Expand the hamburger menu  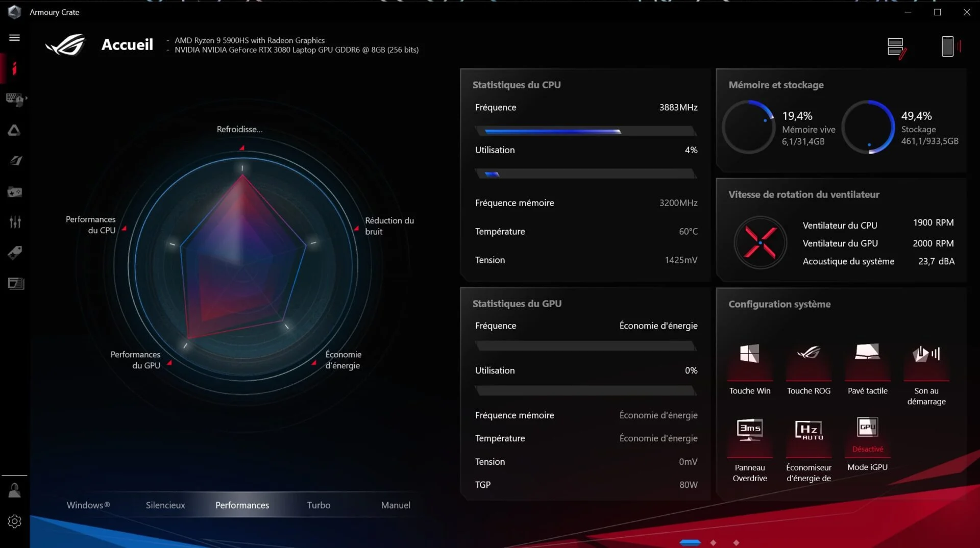[15, 38]
